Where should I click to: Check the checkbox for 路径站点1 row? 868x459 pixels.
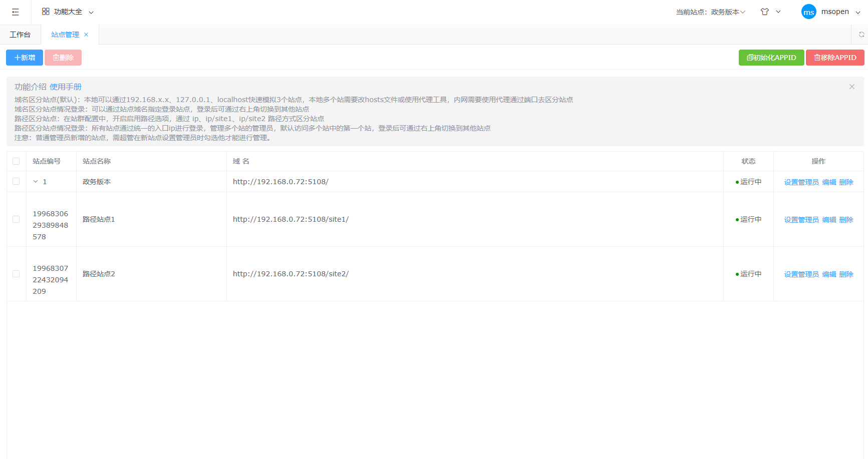coord(16,219)
